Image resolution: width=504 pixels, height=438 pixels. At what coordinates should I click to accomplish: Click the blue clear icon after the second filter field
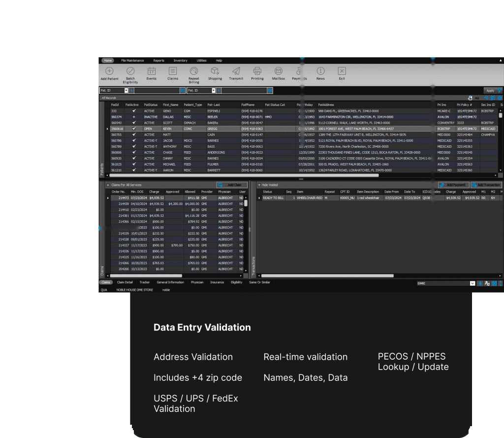[x=270, y=91]
